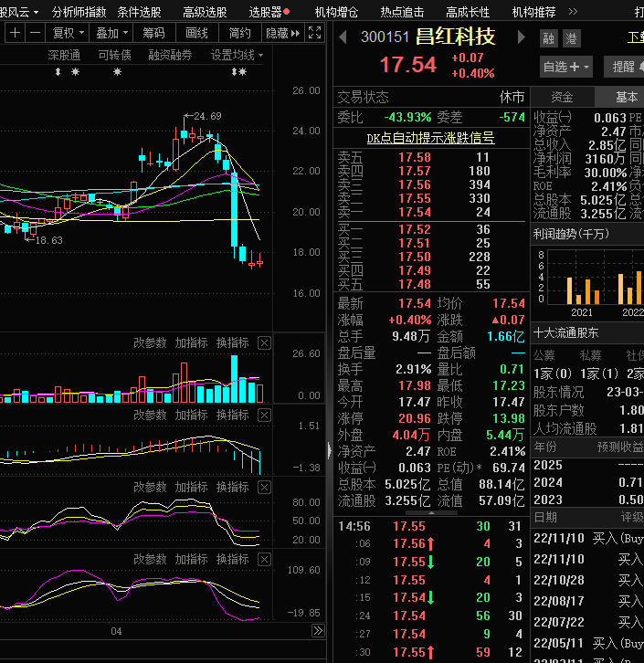Click 加指标 in the volume panel

coord(191,343)
